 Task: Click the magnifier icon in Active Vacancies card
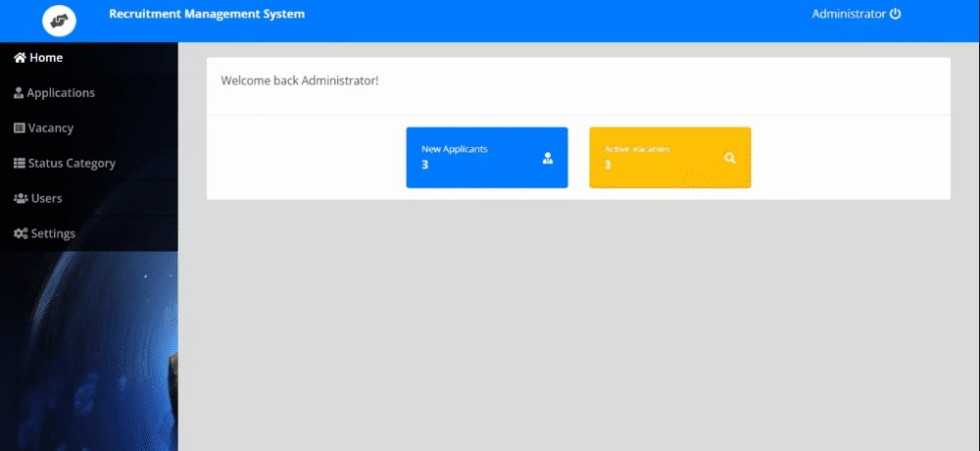(730, 158)
